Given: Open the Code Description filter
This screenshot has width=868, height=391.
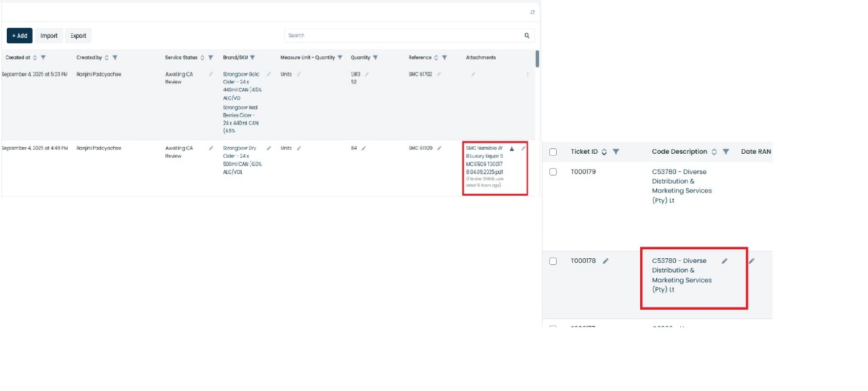Looking at the screenshot, I should pyautogui.click(x=726, y=152).
